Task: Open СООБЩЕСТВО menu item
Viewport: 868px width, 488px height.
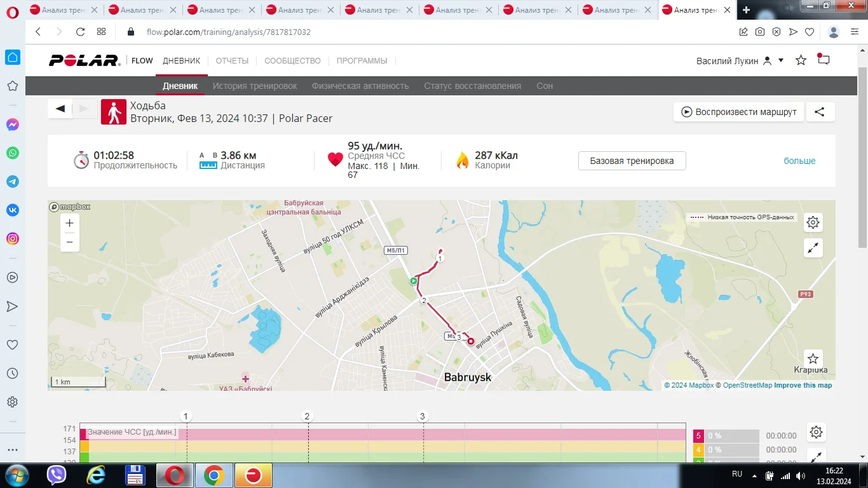Action: [292, 61]
